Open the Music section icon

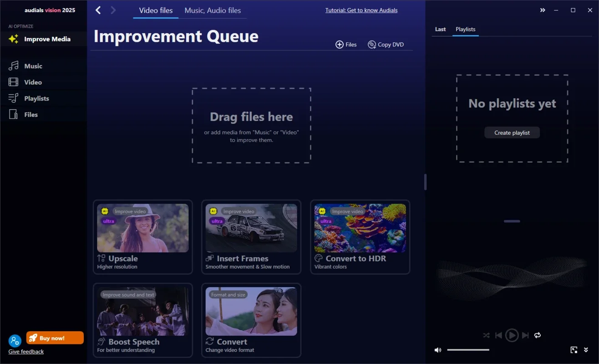pyautogui.click(x=14, y=66)
